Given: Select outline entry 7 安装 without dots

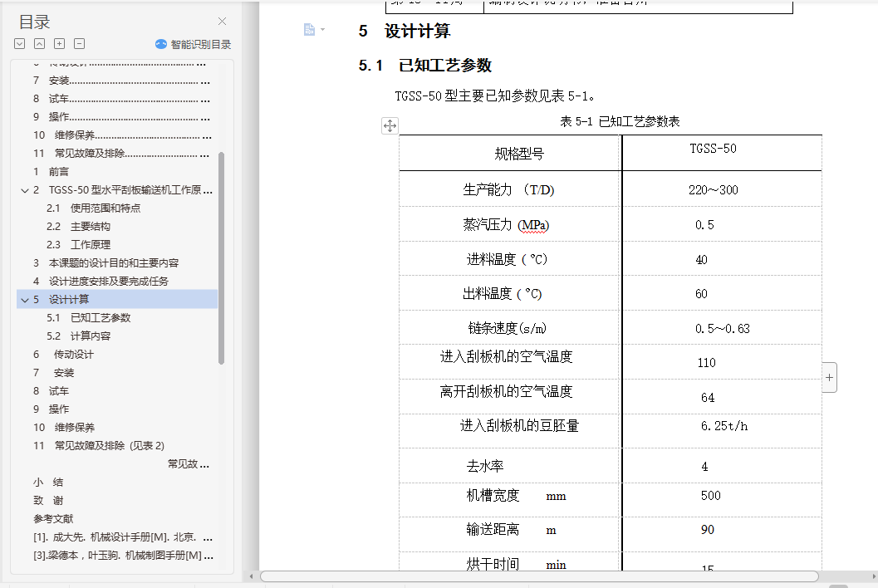Looking at the screenshot, I should point(53,373).
